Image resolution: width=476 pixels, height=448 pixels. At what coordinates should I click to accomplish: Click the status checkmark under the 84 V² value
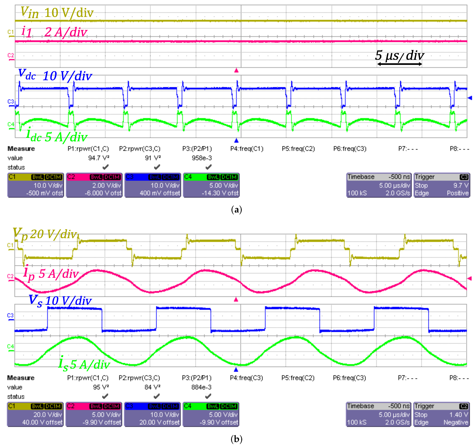157,396
